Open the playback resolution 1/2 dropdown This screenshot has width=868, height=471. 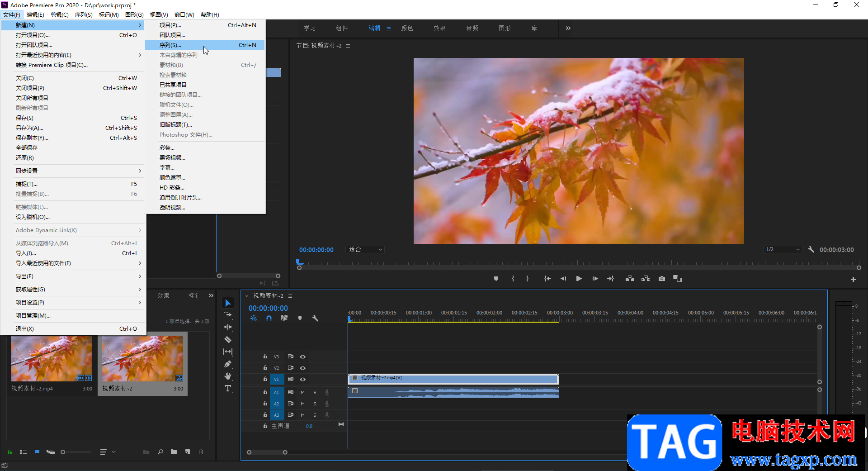coord(783,249)
